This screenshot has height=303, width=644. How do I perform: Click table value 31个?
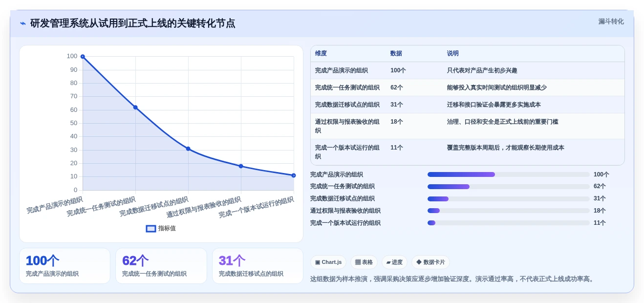397,105
